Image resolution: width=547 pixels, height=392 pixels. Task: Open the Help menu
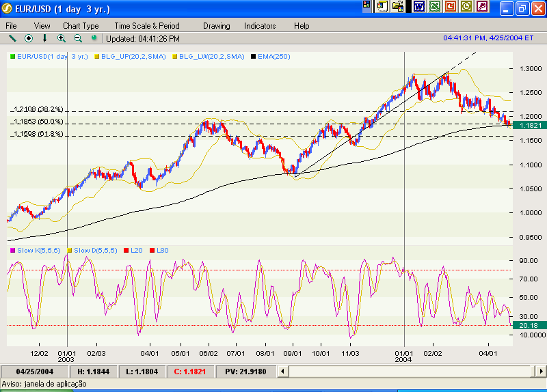click(302, 26)
